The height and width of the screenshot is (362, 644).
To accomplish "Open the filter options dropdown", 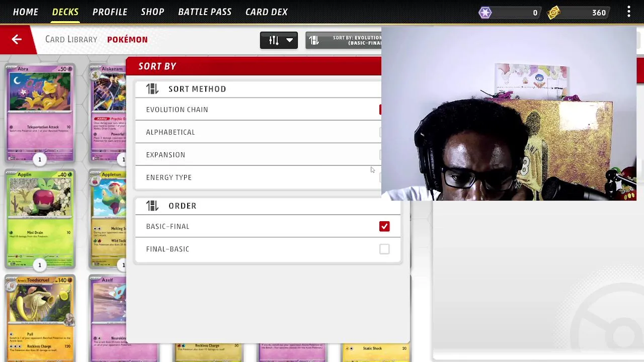I will [x=279, y=40].
